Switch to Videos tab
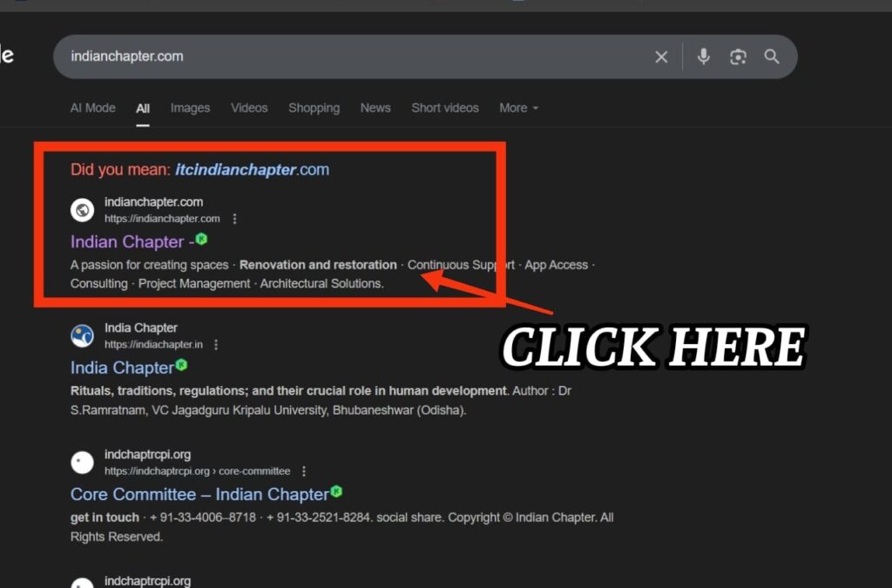 tap(249, 108)
